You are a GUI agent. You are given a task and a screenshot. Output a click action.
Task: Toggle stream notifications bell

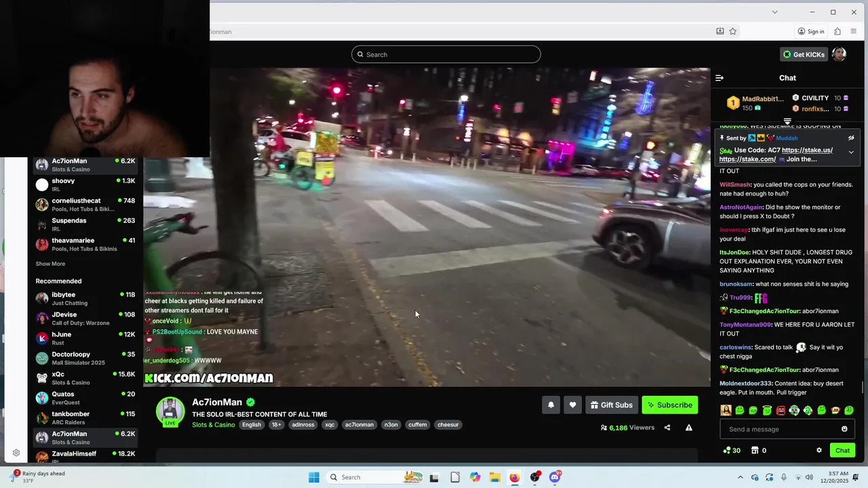tap(551, 405)
